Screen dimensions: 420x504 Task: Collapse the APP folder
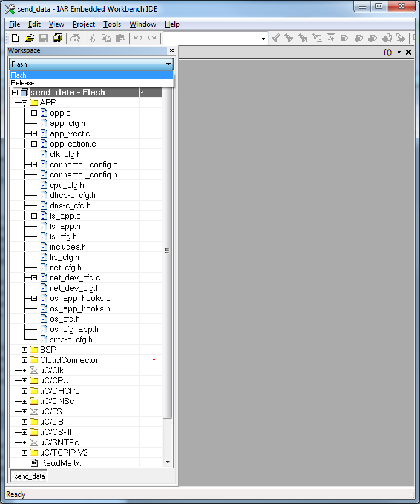tap(24, 103)
